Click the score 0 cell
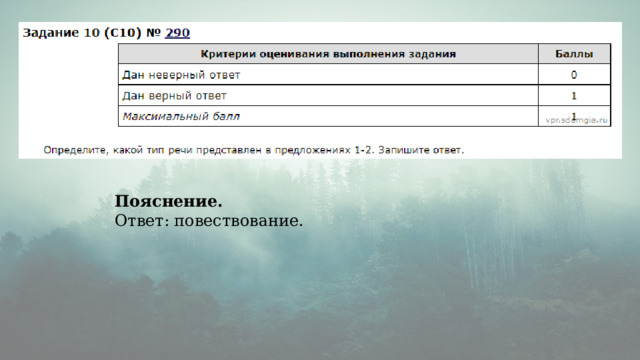Viewport: 640px width, 360px height. 574,75
